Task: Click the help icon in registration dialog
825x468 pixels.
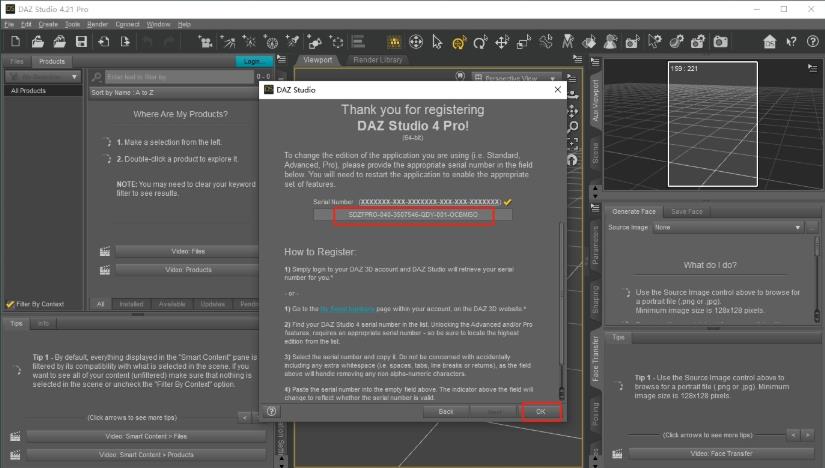Action: pyautogui.click(x=271, y=411)
